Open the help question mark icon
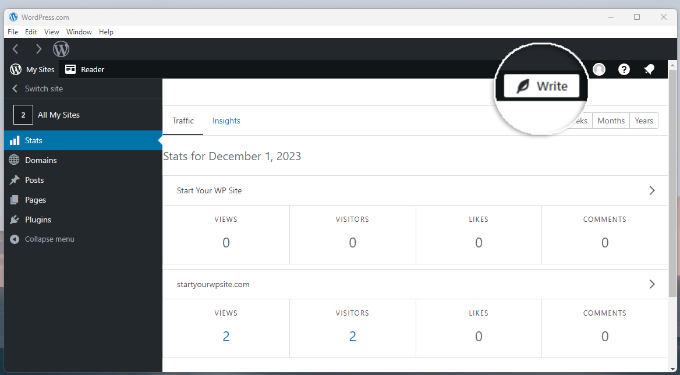 (x=624, y=69)
